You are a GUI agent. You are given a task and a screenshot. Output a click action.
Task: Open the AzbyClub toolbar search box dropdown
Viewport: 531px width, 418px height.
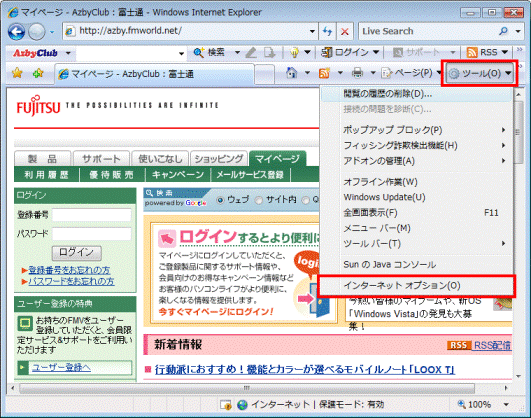(182, 54)
